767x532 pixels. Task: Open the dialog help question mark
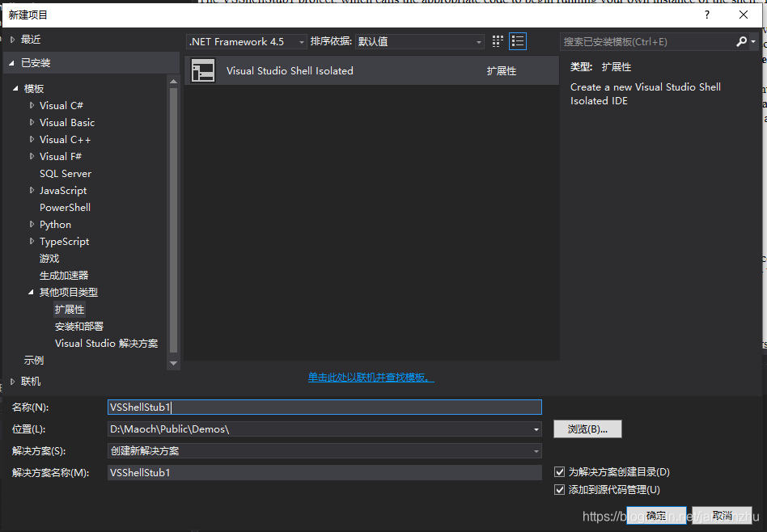click(x=707, y=15)
